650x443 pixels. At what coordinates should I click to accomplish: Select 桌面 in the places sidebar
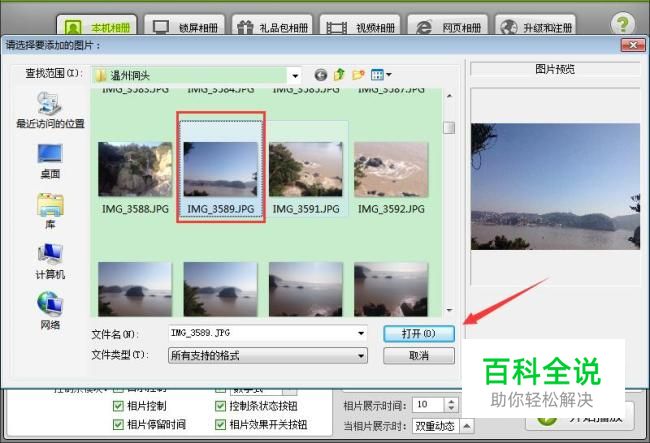tap(50, 161)
